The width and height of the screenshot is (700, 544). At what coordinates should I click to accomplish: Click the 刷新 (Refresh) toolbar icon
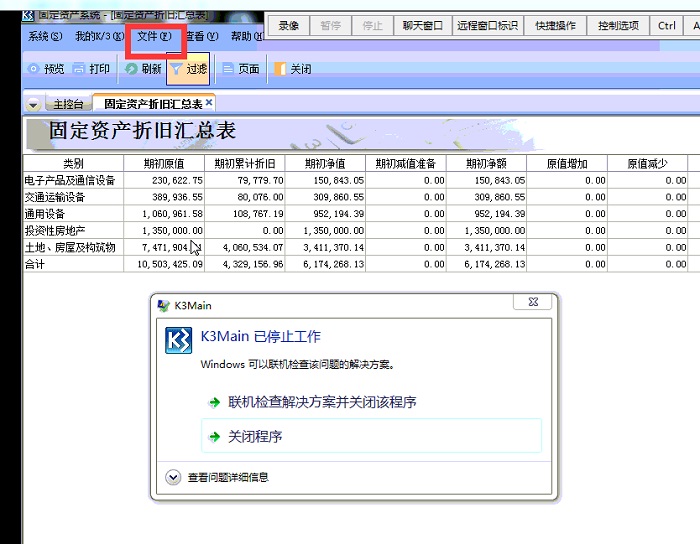pos(131,69)
